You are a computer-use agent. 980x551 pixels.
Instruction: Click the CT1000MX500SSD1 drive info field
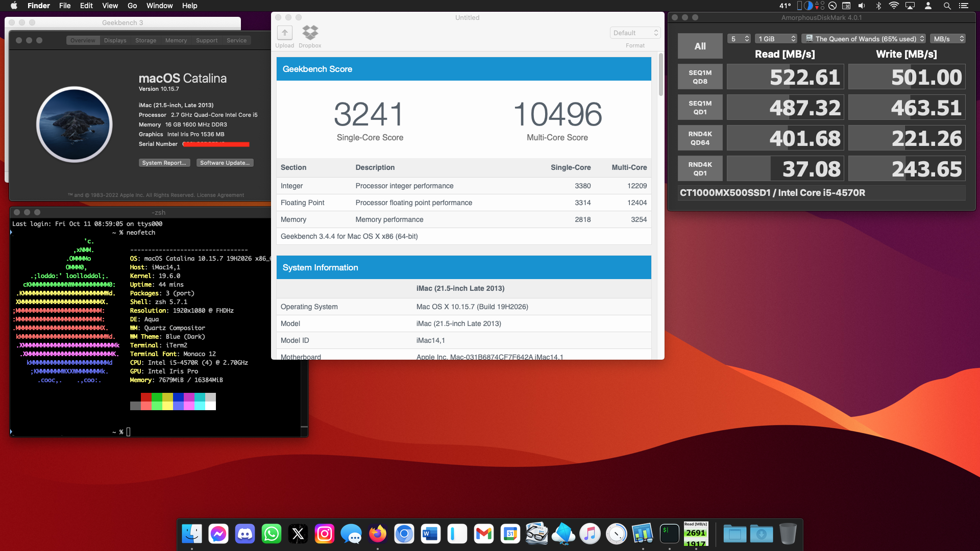(822, 193)
